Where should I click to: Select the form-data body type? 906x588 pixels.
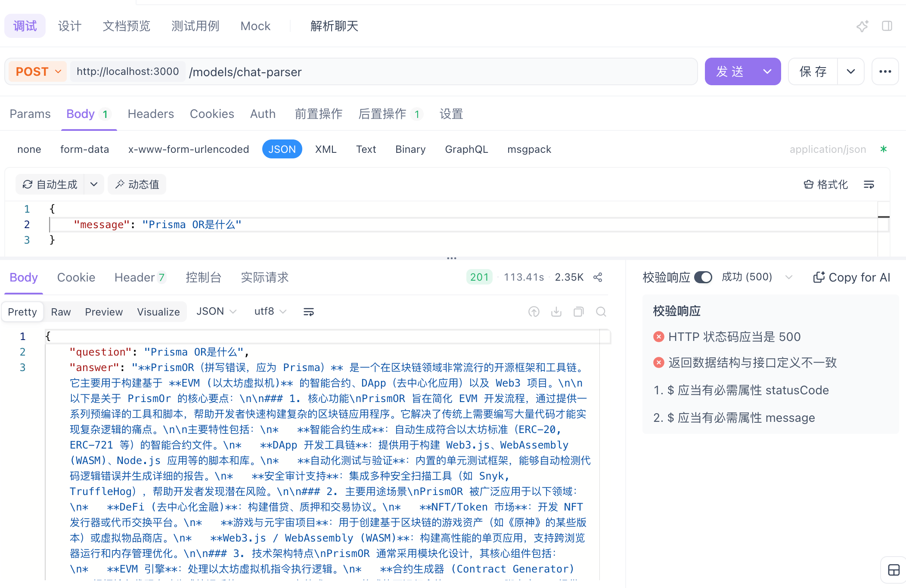click(x=84, y=149)
